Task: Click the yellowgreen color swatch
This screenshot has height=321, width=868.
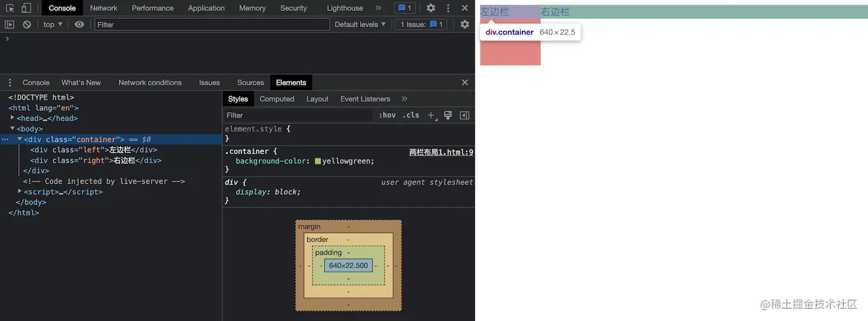Action: coord(318,161)
